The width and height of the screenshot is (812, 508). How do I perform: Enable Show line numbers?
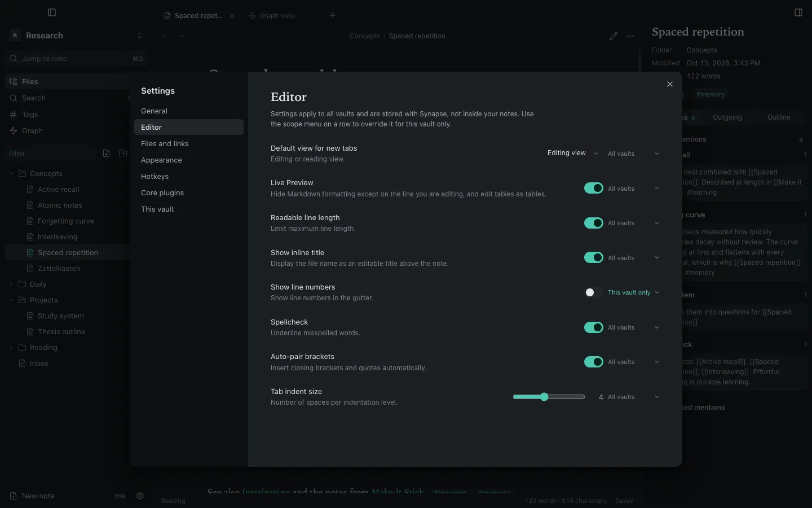pyautogui.click(x=594, y=292)
